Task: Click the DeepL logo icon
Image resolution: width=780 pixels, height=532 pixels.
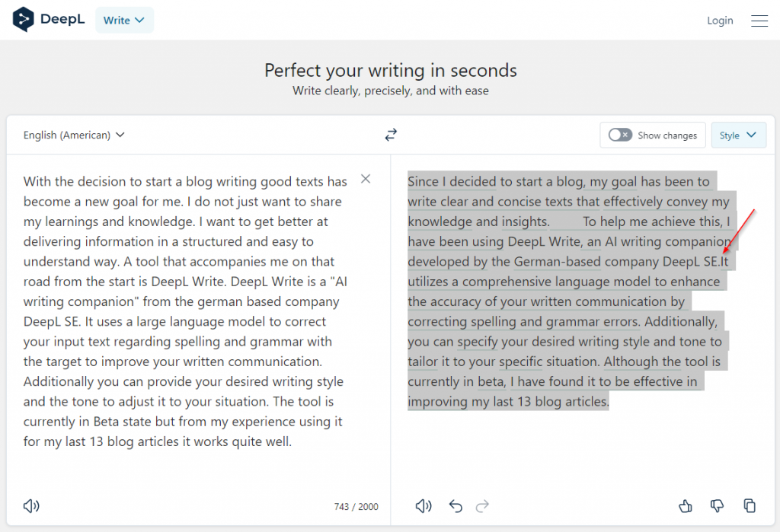Action: pos(24,20)
